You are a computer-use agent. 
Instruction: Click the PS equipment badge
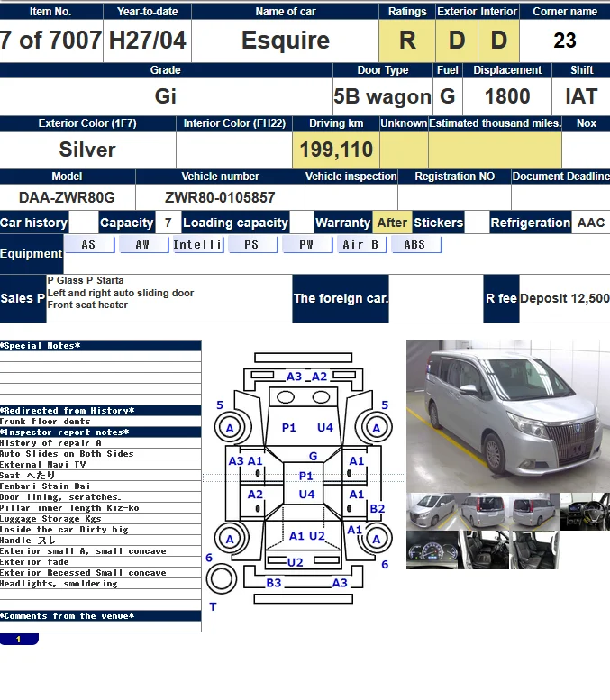tap(252, 245)
